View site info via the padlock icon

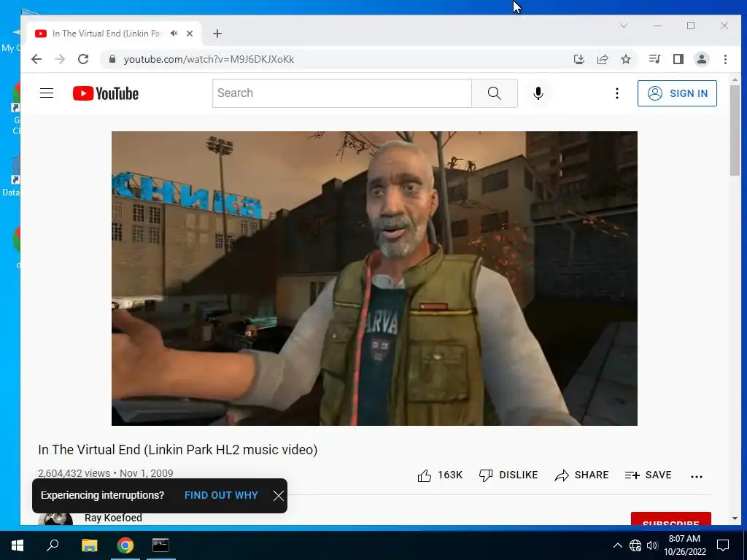pyautogui.click(x=112, y=59)
